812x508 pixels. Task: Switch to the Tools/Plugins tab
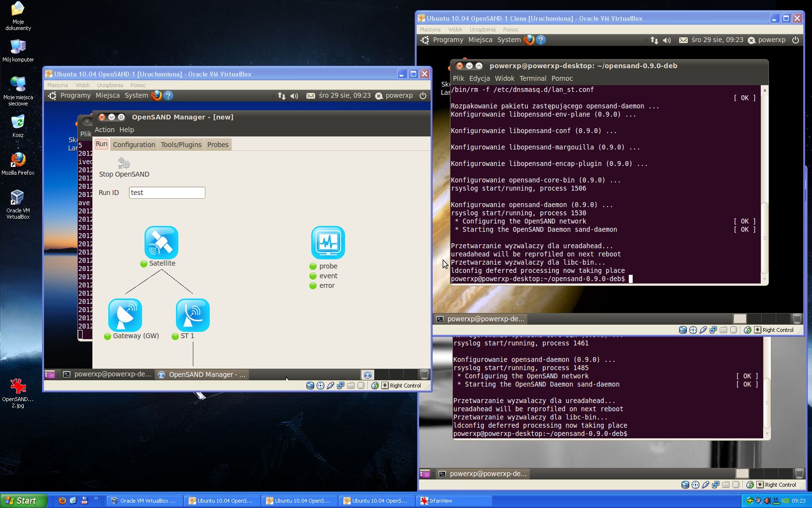coord(181,145)
